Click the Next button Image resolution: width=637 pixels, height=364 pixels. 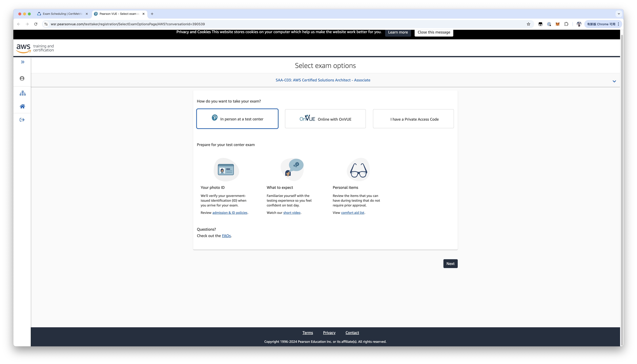point(450,264)
